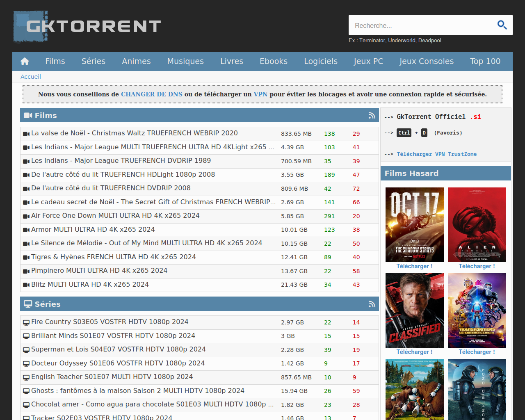This screenshot has height=420, width=525.
Task: Open The Shadow Strays poster thumbnail
Action: point(415,225)
